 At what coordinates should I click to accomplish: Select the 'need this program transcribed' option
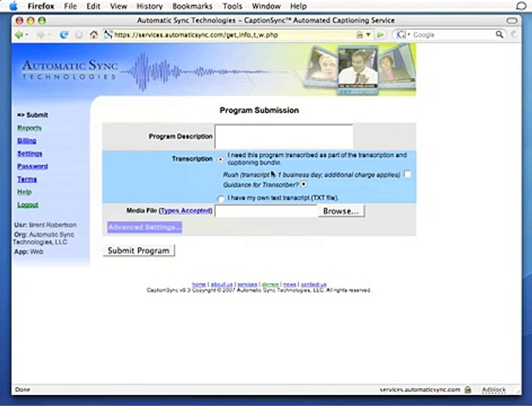click(x=221, y=159)
